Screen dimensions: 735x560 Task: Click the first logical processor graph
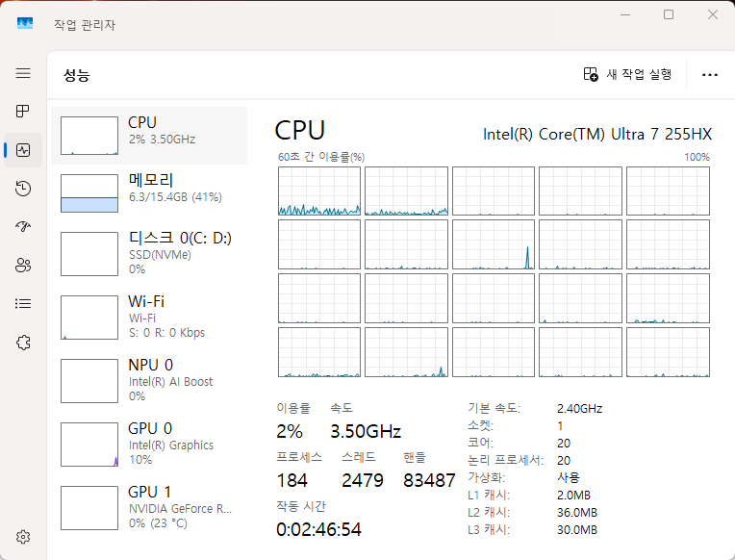pyautogui.click(x=319, y=191)
